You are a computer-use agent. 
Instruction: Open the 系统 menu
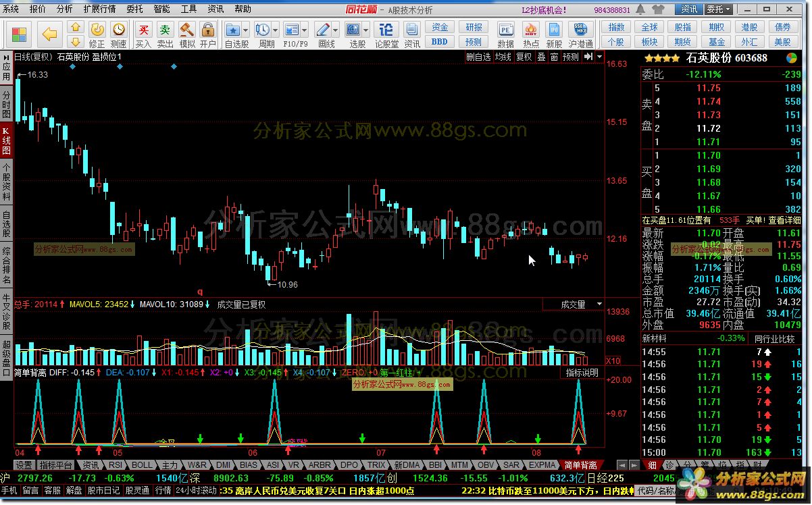click(11, 9)
